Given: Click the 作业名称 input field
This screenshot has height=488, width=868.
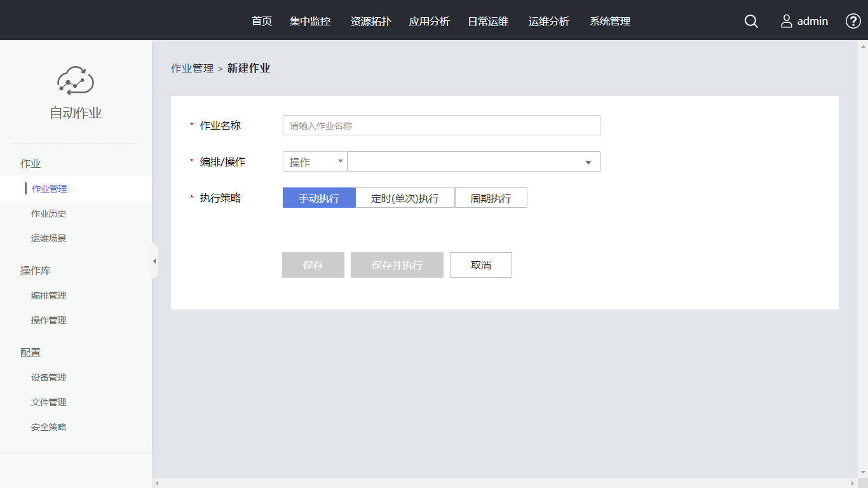Looking at the screenshot, I should tap(441, 126).
